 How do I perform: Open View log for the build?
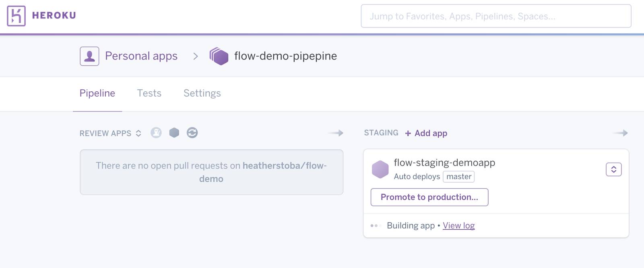coord(459,226)
